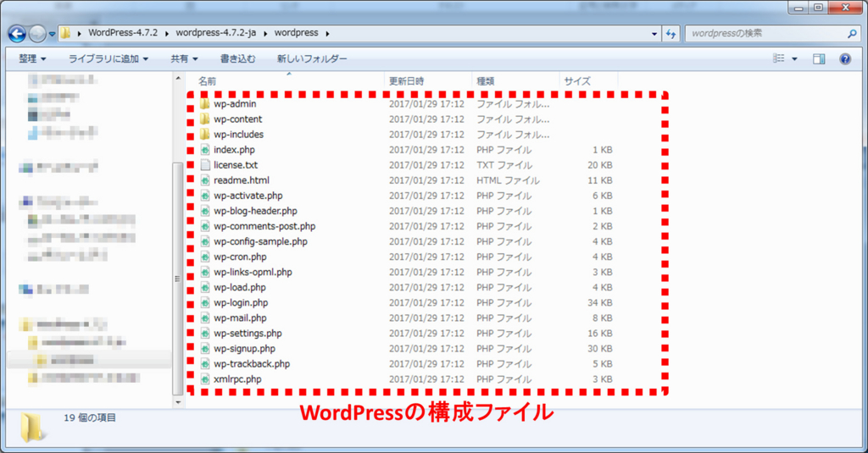Click the 19 個の項目 status text
Image resolution: width=868 pixels, height=453 pixels.
(90, 417)
